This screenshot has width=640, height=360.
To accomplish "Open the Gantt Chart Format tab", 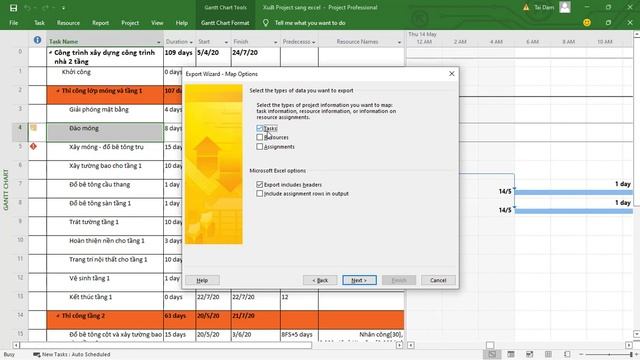I will click(225, 23).
